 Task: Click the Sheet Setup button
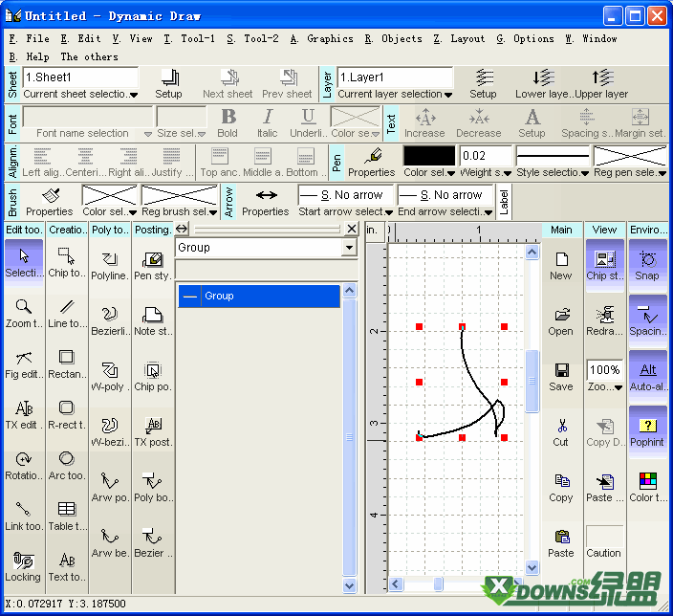pyautogui.click(x=168, y=84)
